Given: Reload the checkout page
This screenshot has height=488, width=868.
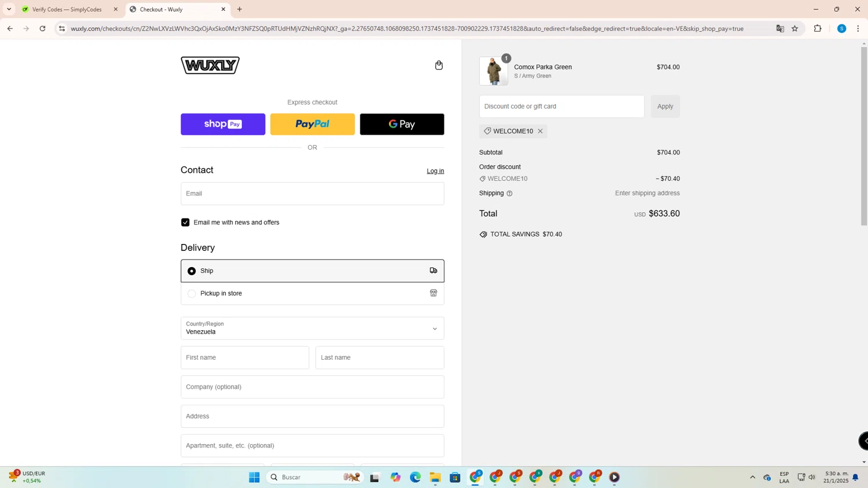Looking at the screenshot, I should 42,28.
